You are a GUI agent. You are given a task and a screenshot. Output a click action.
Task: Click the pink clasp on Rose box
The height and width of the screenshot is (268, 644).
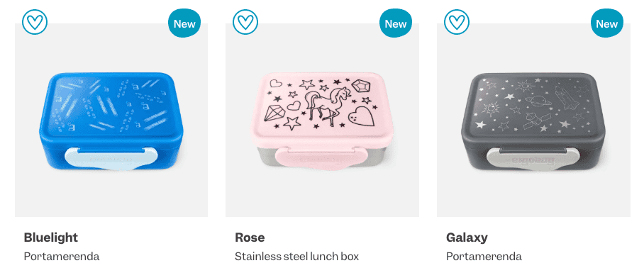point(323,158)
